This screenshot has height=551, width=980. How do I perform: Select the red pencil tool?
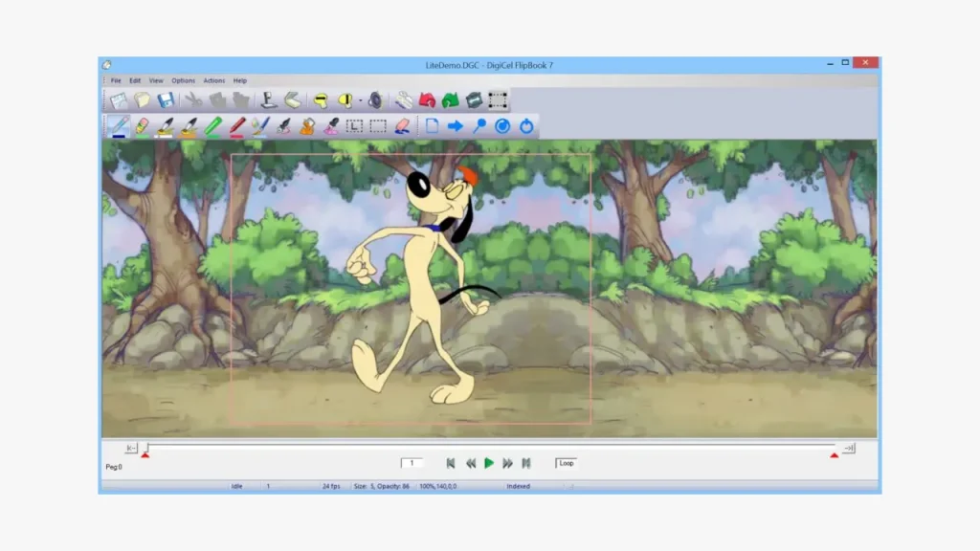(237, 126)
